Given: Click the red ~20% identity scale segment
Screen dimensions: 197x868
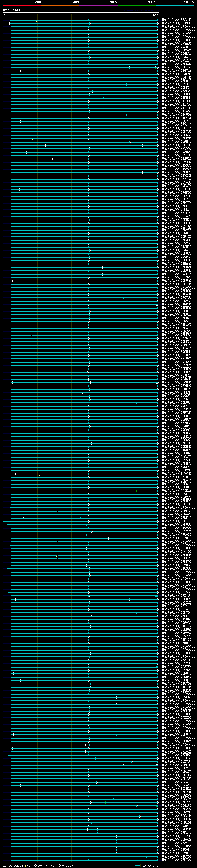Looking at the screenshot, I should [22, 6].
